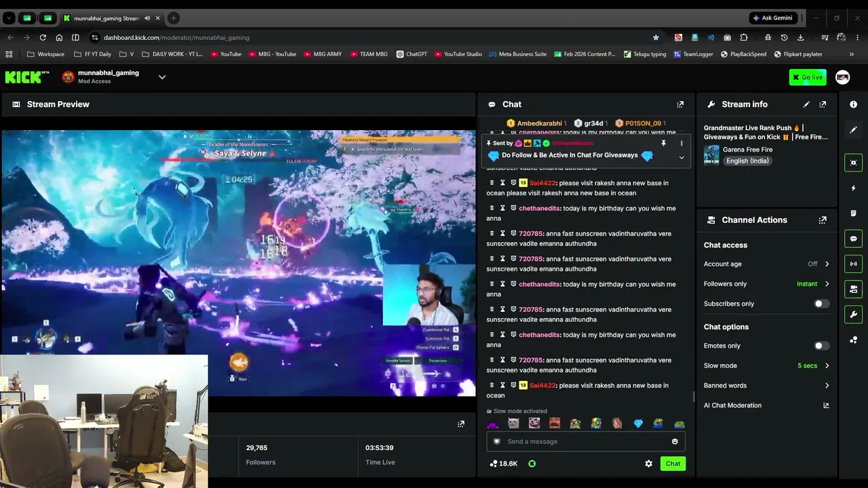Pop out the Chat panel
This screenshot has width=868, height=488.
pyautogui.click(x=680, y=104)
